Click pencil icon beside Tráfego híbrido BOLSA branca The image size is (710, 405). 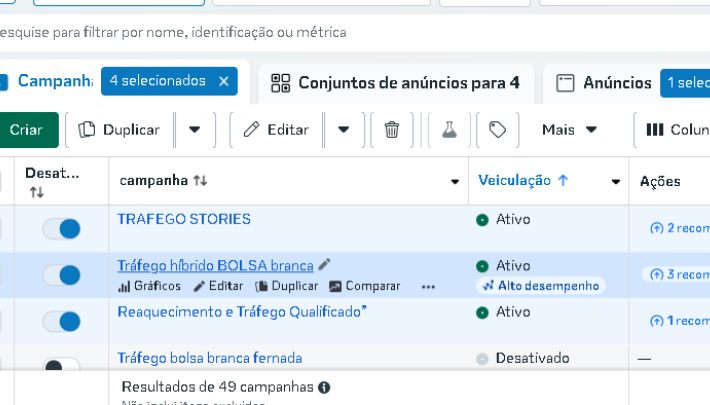(324, 265)
